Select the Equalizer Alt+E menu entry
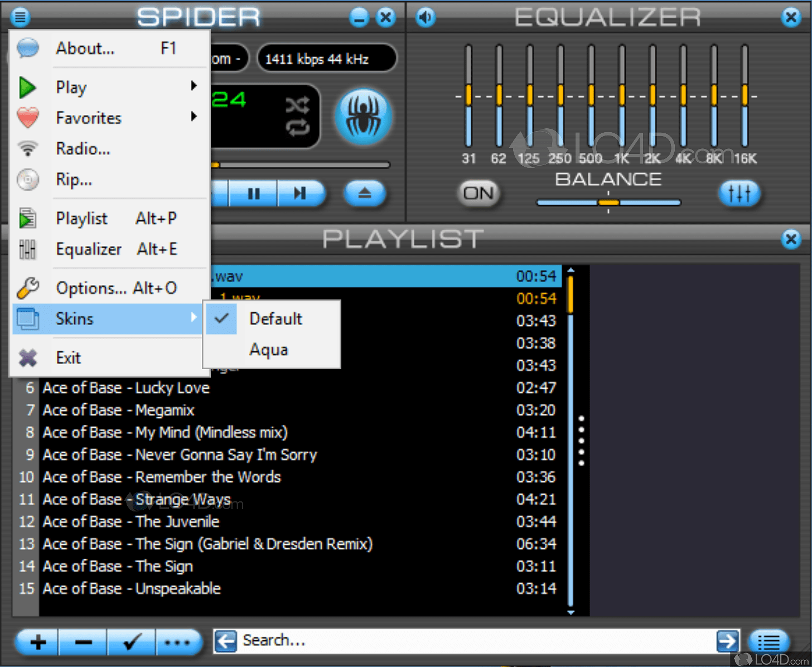Image resolution: width=812 pixels, height=667 pixels. pos(109,249)
